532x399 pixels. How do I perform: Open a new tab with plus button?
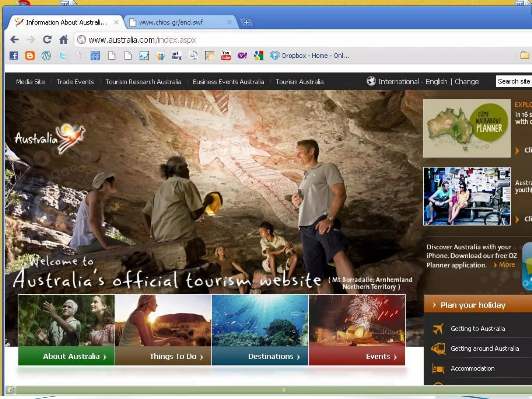pos(246,22)
